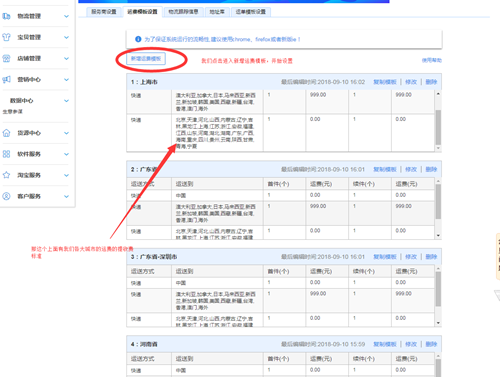Screen dimensions: 500x377
Task: Click 删除 for the 上海市 template
Action: tap(431, 82)
